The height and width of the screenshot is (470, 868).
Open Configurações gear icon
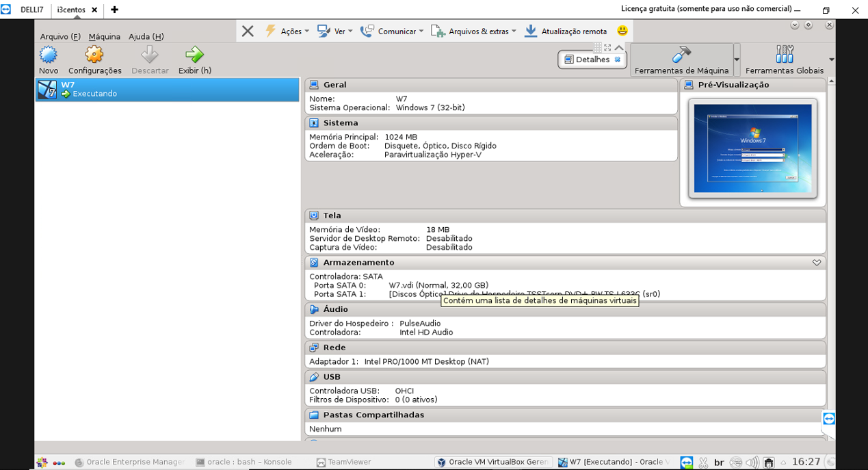coord(94,55)
